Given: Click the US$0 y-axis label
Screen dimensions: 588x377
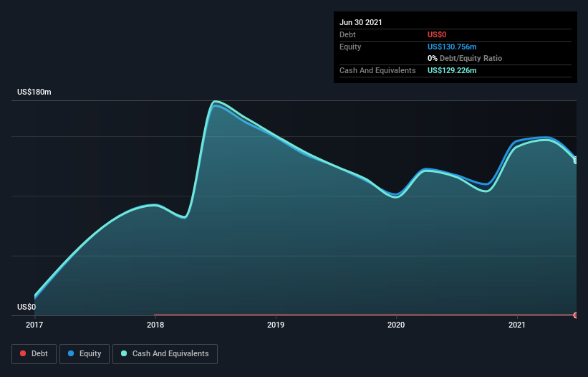Looking at the screenshot, I should pos(26,307).
